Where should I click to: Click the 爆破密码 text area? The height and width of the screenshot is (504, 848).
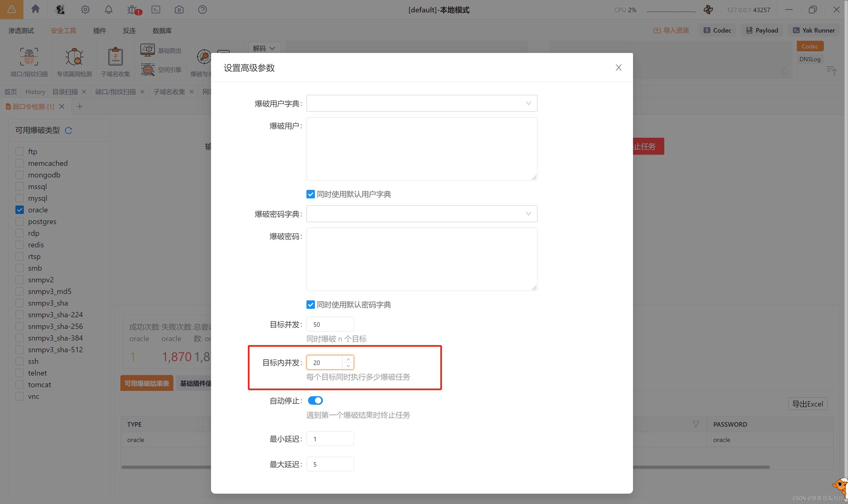point(421,259)
